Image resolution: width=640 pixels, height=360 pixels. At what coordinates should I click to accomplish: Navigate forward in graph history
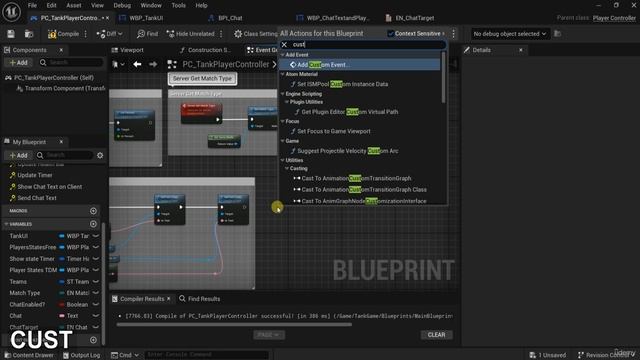153,64
